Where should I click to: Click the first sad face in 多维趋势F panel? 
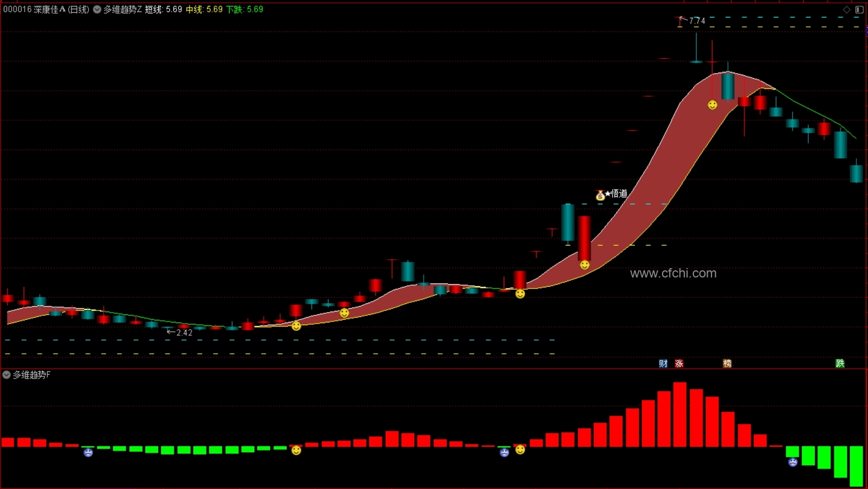88,452
